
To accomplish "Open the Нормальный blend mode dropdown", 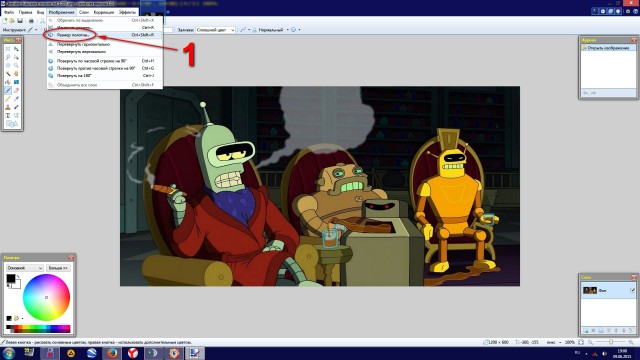I will point(271,30).
